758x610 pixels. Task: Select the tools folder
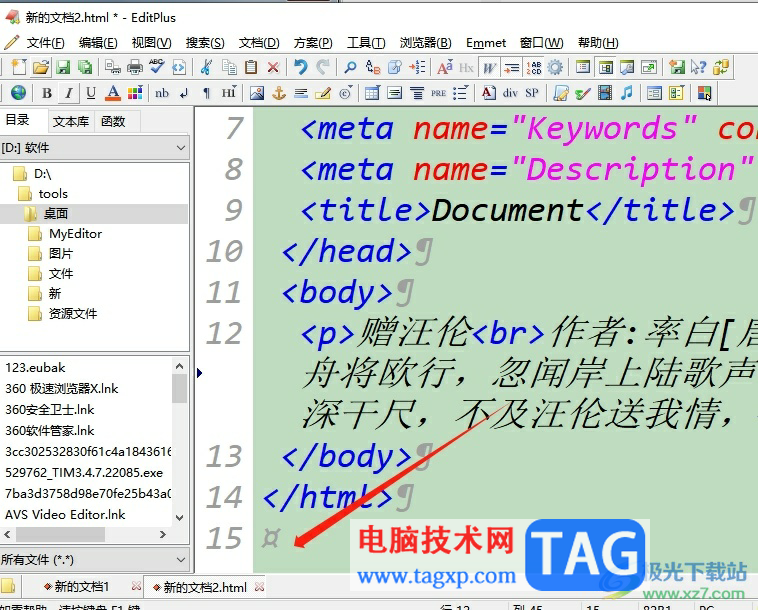point(53,194)
